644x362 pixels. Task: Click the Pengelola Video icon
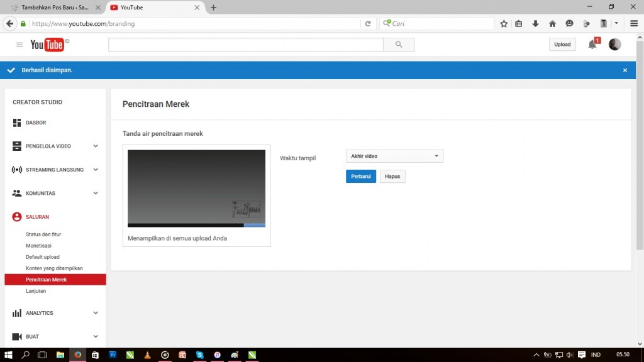pyautogui.click(x=17, y=146)
